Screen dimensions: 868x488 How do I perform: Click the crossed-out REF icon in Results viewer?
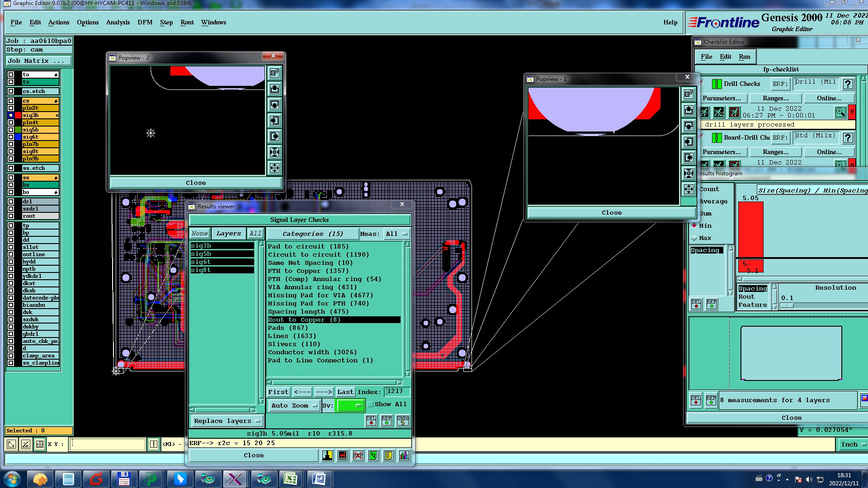point(358,455)
